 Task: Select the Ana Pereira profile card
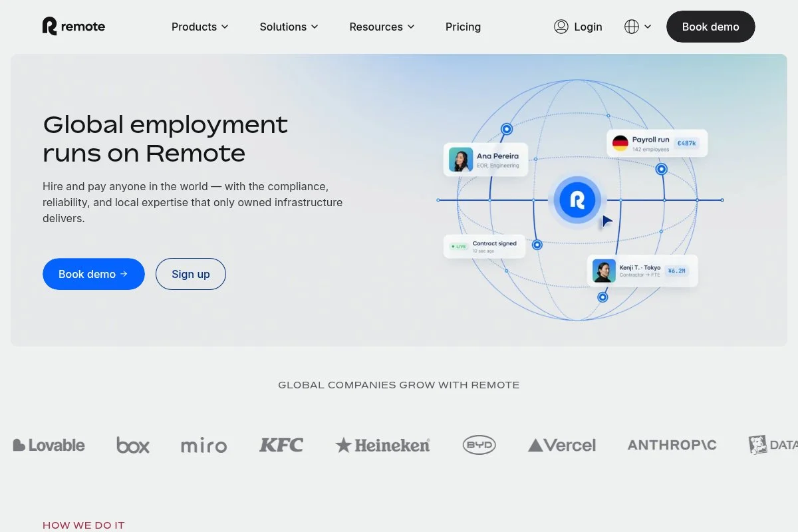tap(485, 160)
